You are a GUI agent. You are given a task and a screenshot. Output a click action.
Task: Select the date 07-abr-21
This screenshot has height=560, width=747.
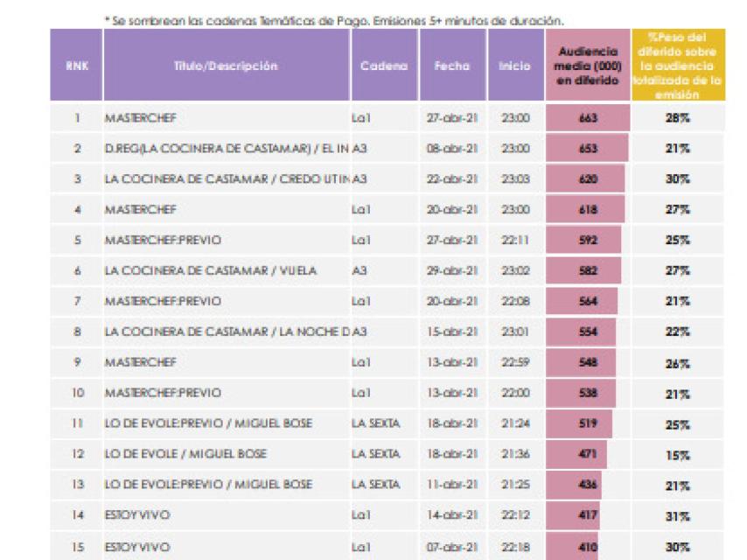point(452,547)
